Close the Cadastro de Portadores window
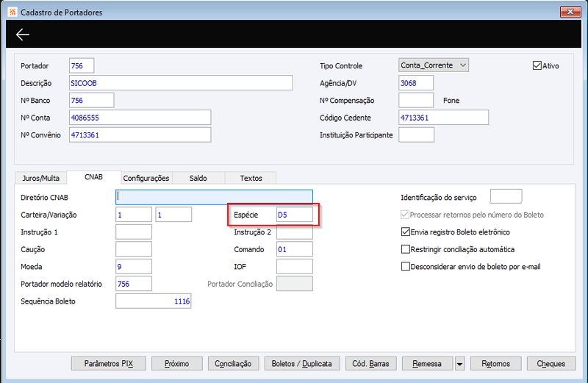 click(x=570, y=12)
